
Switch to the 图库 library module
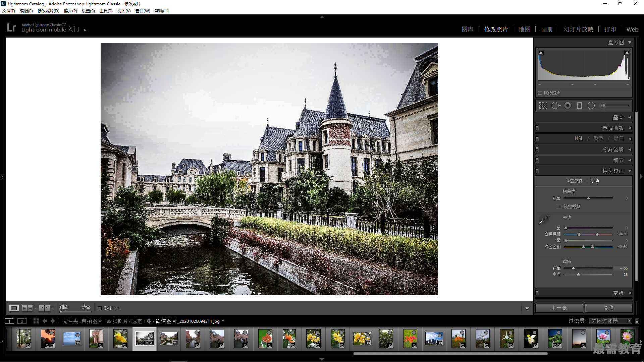pos(468,29)
